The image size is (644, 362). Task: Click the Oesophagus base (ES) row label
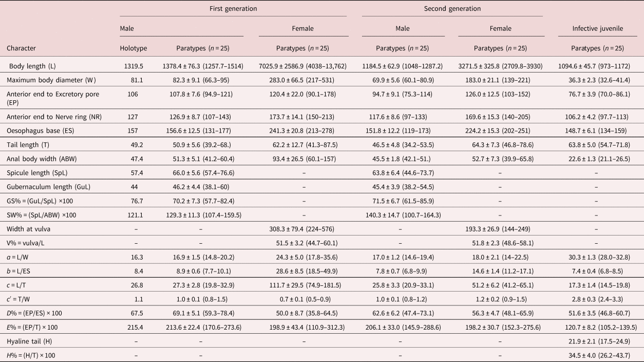(x=41, y=130)
